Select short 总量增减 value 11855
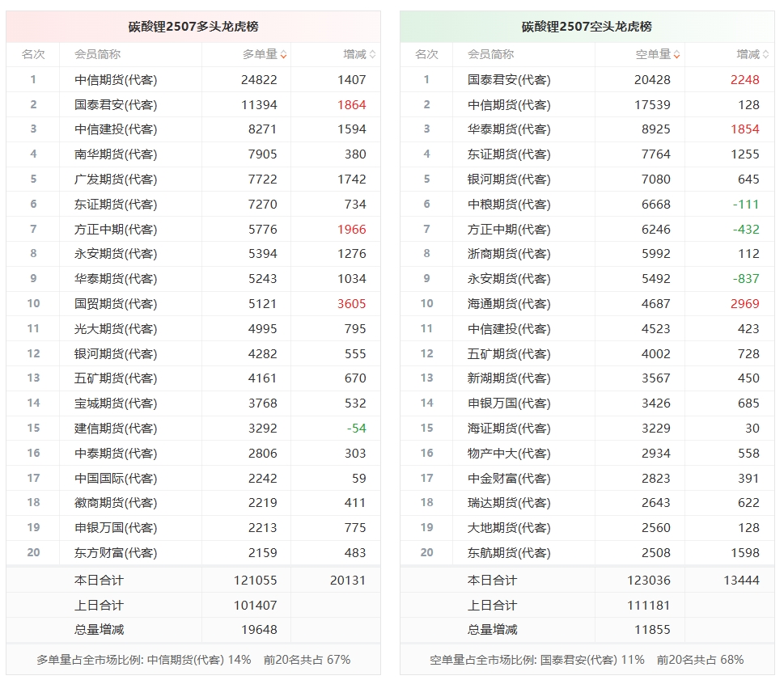 [x=652, y=630]
